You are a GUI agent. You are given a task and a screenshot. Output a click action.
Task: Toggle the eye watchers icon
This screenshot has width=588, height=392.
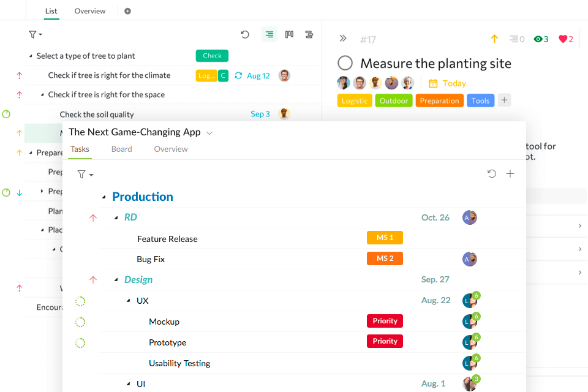point(538,39)
